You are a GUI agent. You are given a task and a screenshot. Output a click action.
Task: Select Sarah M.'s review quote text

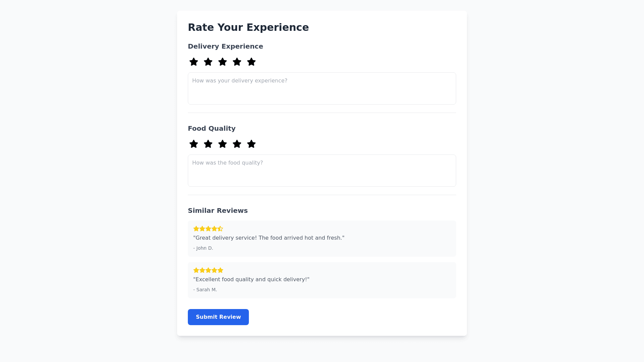(x=251, y=280)
